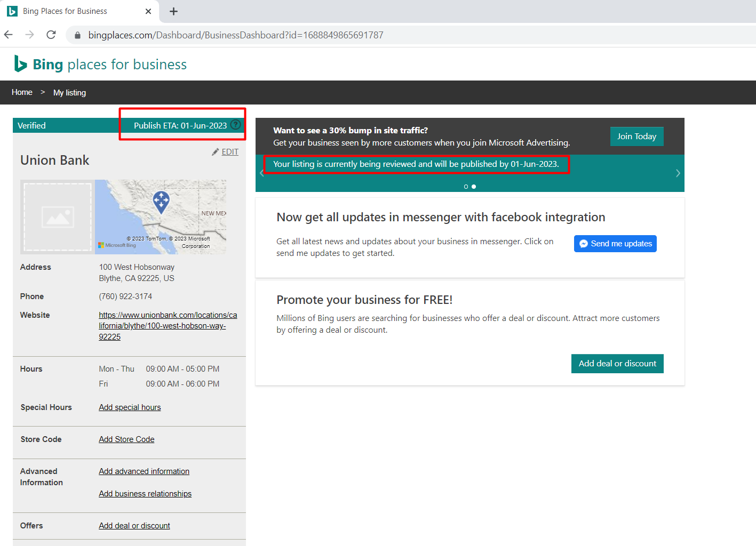Click the listing review status message
Image resolution: width=756 pixels, height=546 pixels.
[416, 164]
